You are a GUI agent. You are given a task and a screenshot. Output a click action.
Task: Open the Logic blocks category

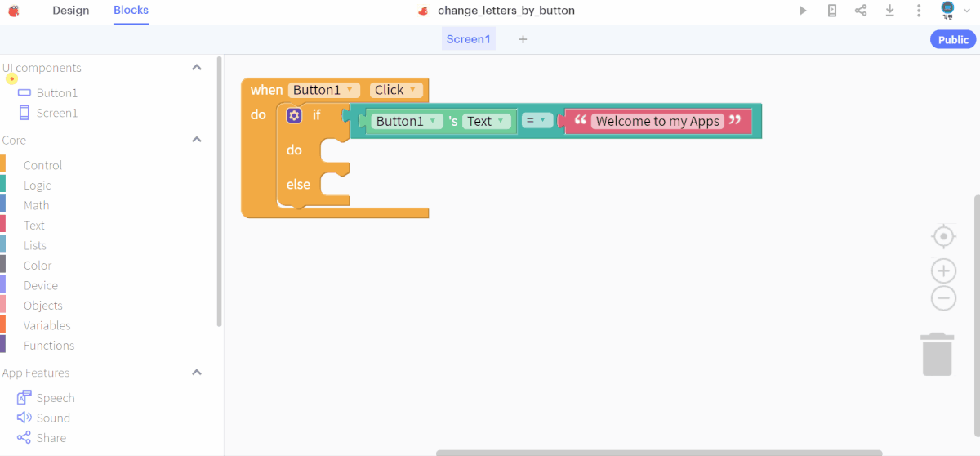click(37, 186)
